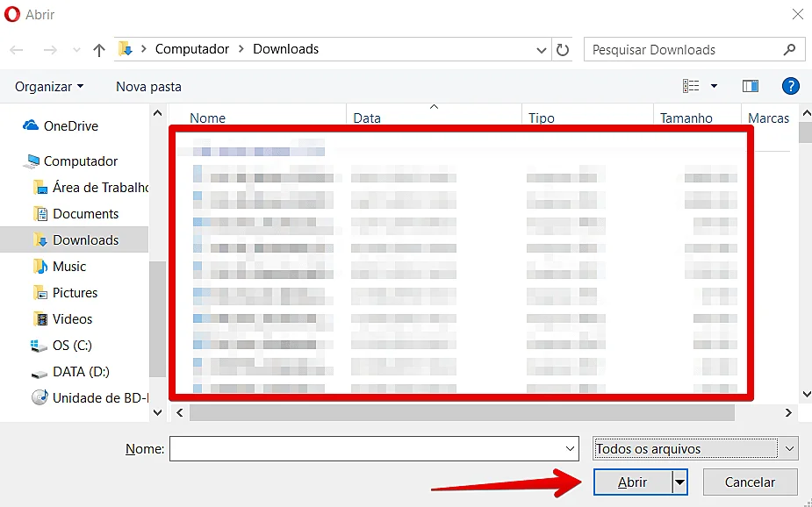Select the Unidade de BD drive
The width and height of the screenshot is (812, 507).
(90, 398)
